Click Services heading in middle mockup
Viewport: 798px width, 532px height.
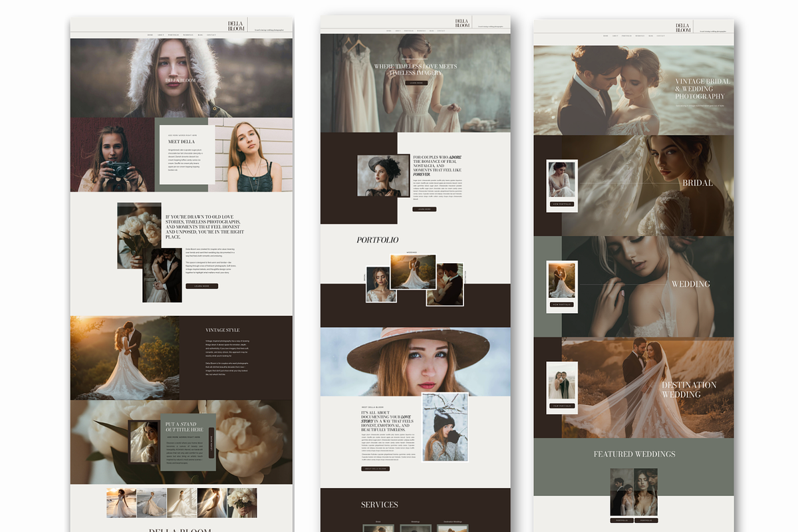click(x=380, y=505)
